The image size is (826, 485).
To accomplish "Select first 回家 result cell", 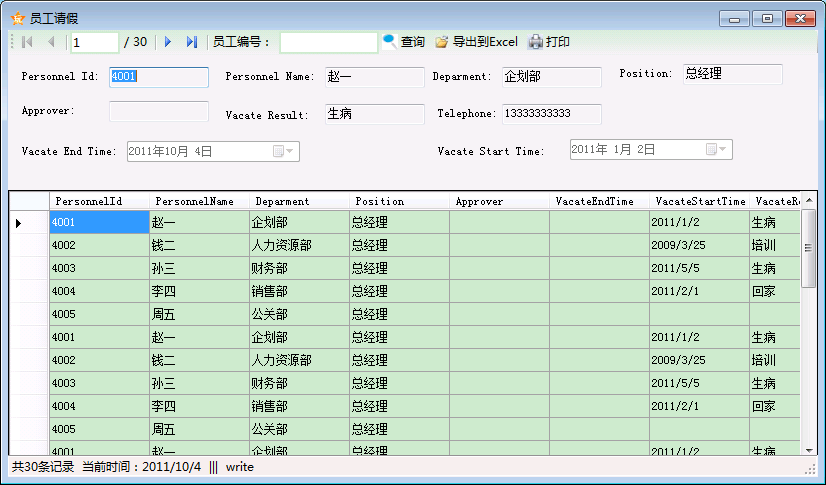I will [x=775, y=291].
